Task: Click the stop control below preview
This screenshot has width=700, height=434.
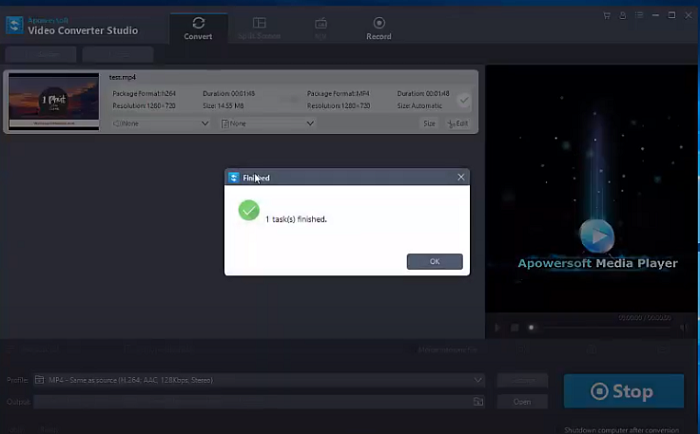Action: 514,328
